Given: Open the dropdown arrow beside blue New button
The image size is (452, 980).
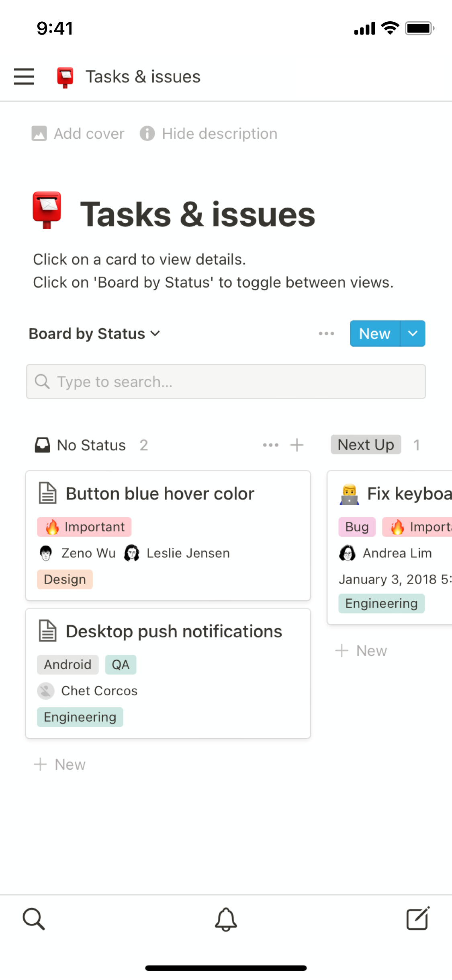Looking at the screenshot, I should tap(413, 333).
